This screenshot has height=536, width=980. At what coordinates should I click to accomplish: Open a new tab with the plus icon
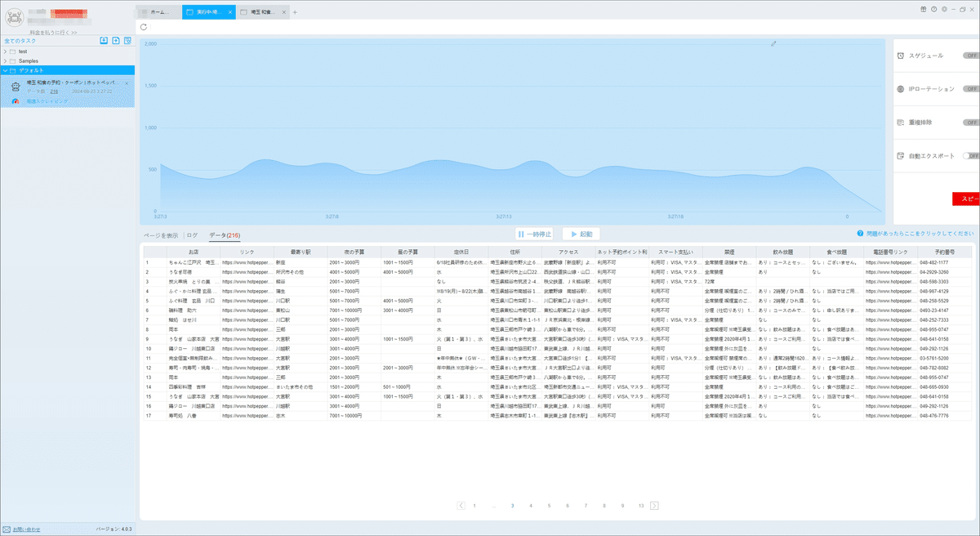coord(295,12)
